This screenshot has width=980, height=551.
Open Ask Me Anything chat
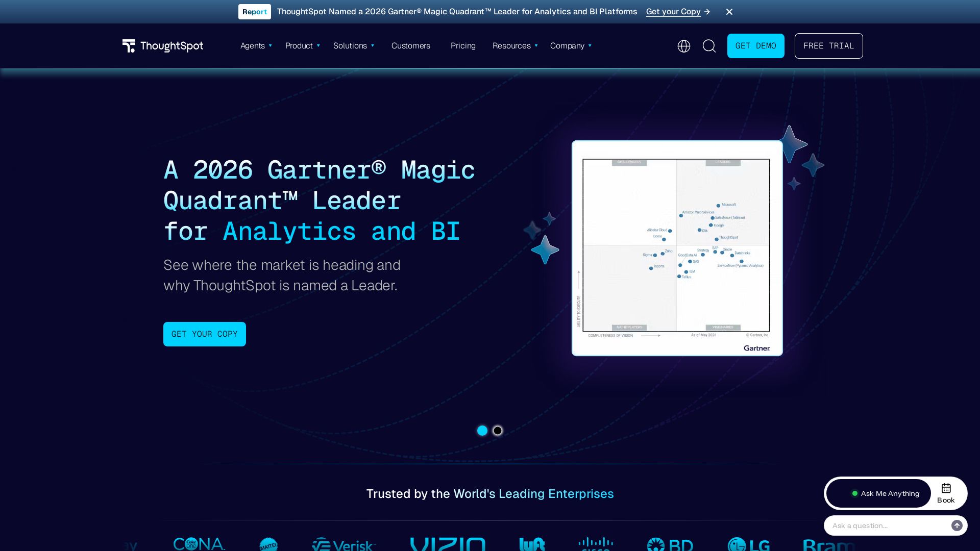(x=879, y=493)
